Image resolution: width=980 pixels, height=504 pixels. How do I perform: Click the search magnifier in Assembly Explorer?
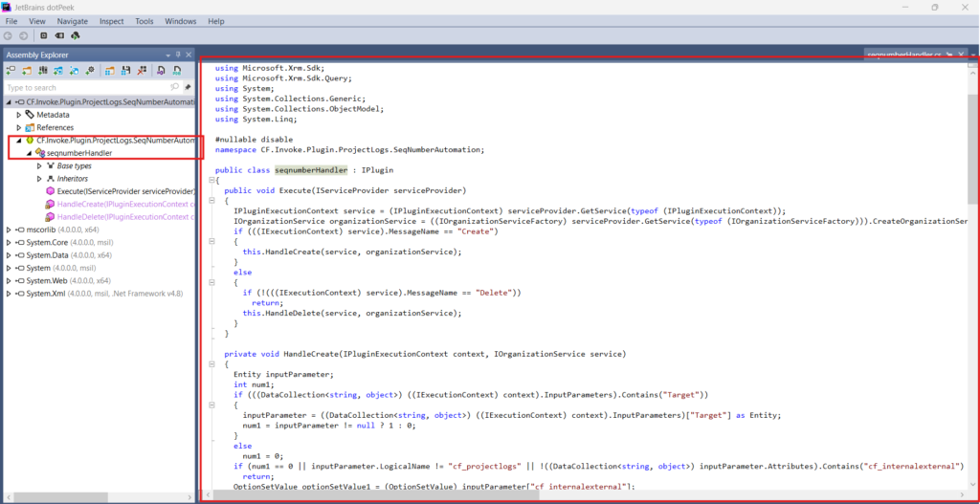(173, 87)
